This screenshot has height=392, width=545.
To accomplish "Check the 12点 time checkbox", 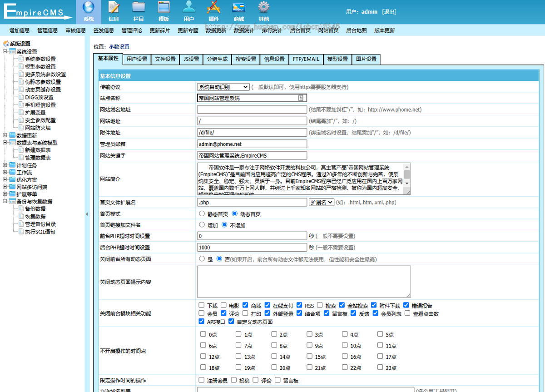I will (x=203, y=357).
